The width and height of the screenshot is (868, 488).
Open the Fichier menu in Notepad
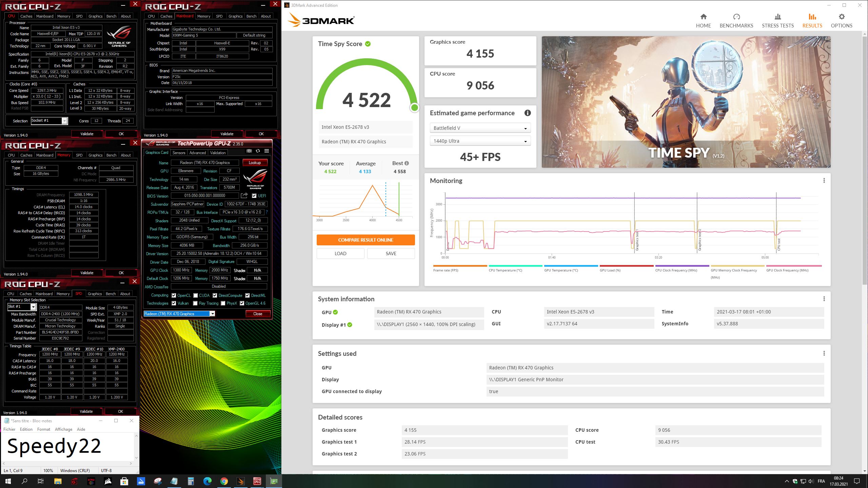click(9, 429)
